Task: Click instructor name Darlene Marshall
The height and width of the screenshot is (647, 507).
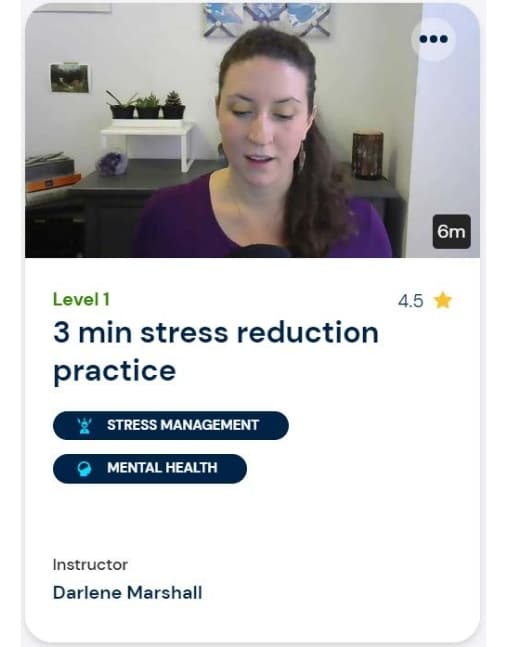Action: tap(127, 593)
